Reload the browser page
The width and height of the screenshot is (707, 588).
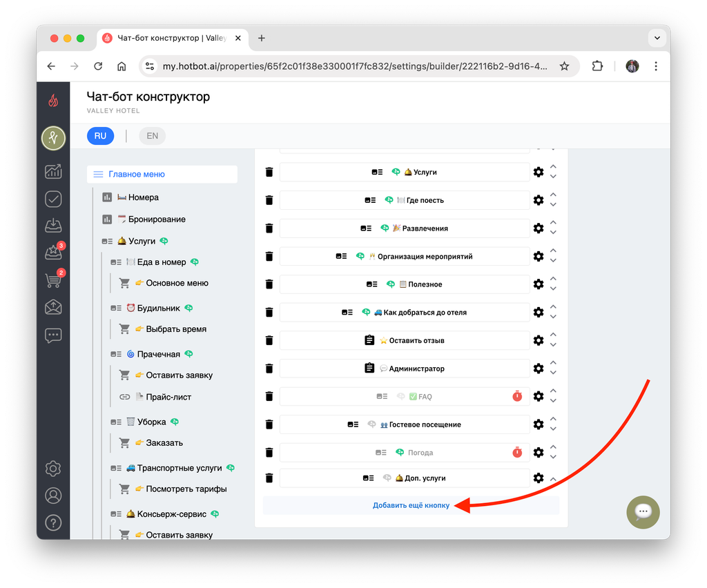tap(98, 66)
